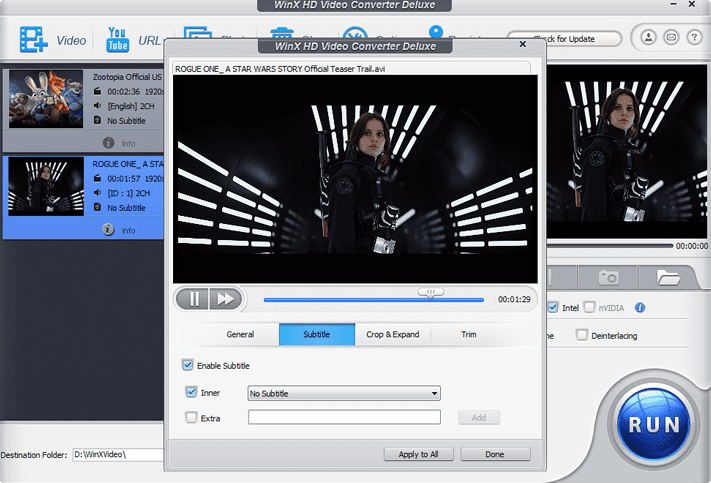Click clapperboard icon in Zootopia row

(97, 91)
